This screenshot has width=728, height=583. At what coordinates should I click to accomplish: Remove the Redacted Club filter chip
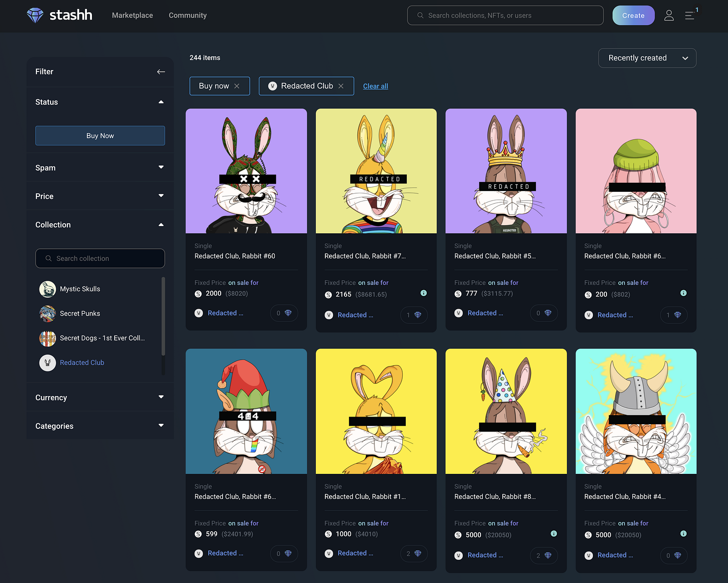(341, 86)
